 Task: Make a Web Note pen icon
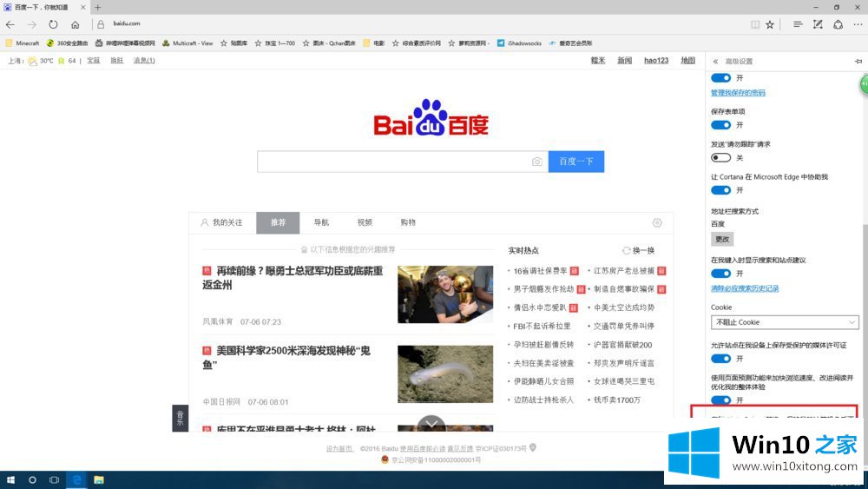coord(818,24)
